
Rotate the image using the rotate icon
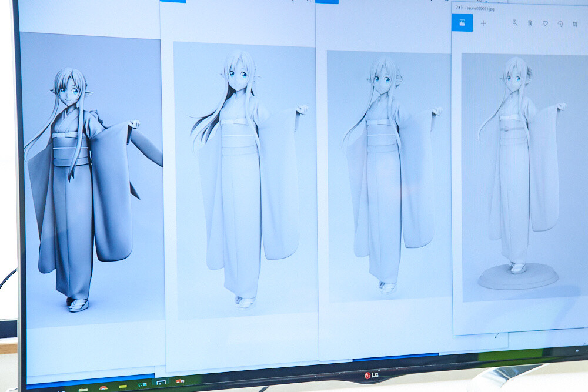[x=560, y=24]
